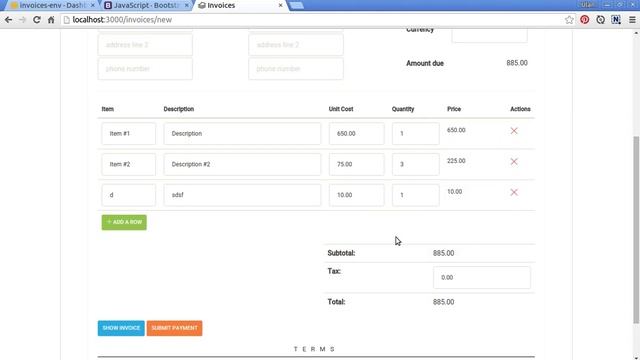
Task: Edit the Item #2 name field
Action: [x=129, y=164]
